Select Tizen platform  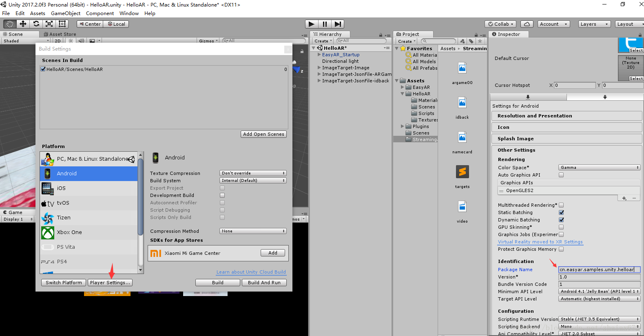(89, 218)
